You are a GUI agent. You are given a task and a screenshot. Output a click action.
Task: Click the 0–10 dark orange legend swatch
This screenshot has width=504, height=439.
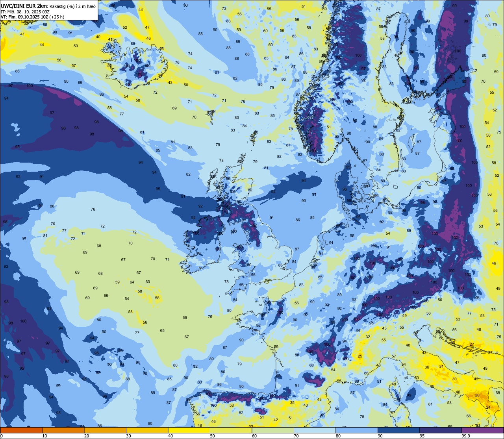pyautogui.click(x=21, y=430)
